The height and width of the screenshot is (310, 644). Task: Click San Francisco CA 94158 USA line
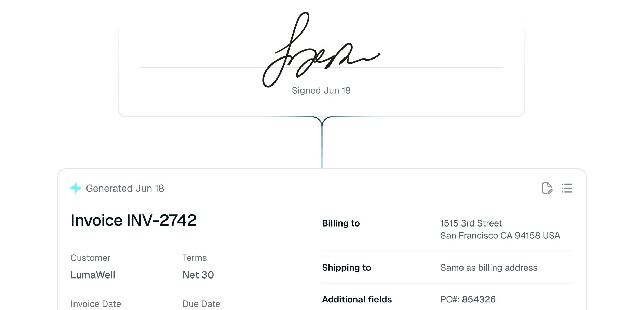[x=500, y=236]
